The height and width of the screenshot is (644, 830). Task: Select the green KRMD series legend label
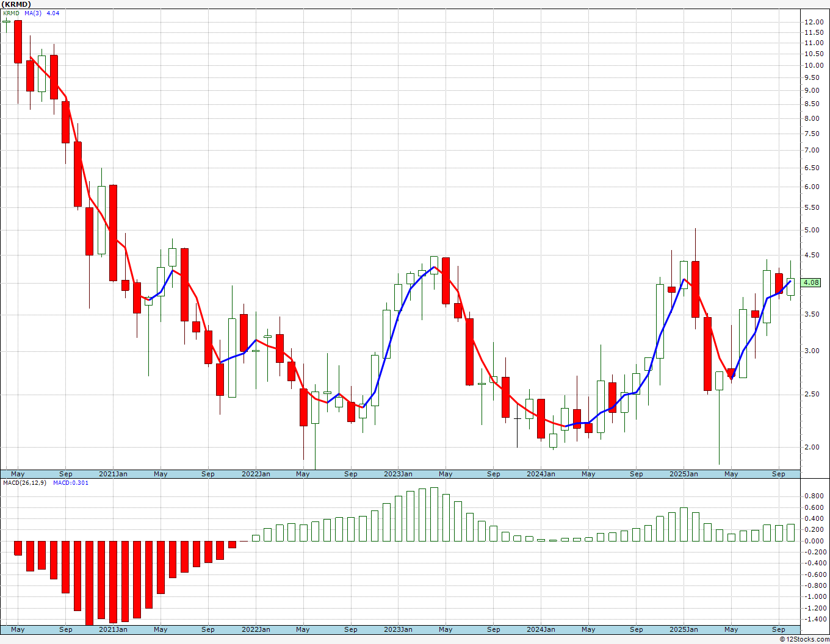coord(11,13)
